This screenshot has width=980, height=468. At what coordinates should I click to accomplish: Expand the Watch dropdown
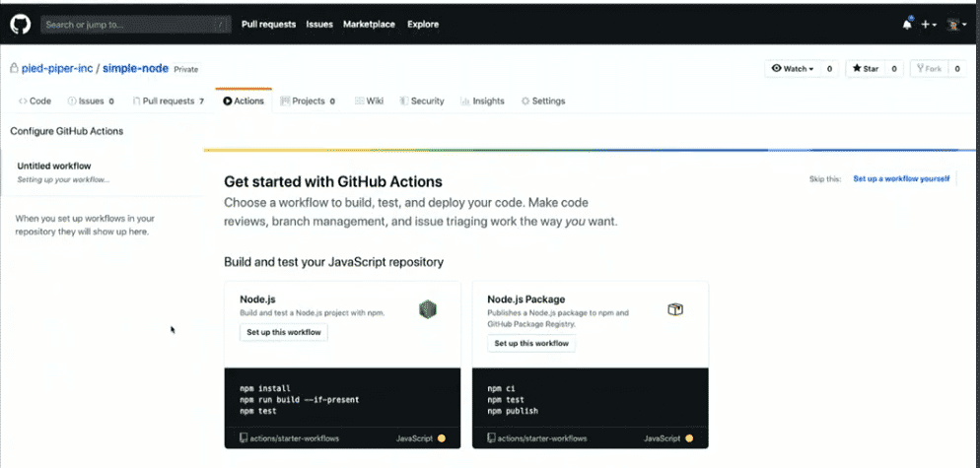click(x=793, y=69)
